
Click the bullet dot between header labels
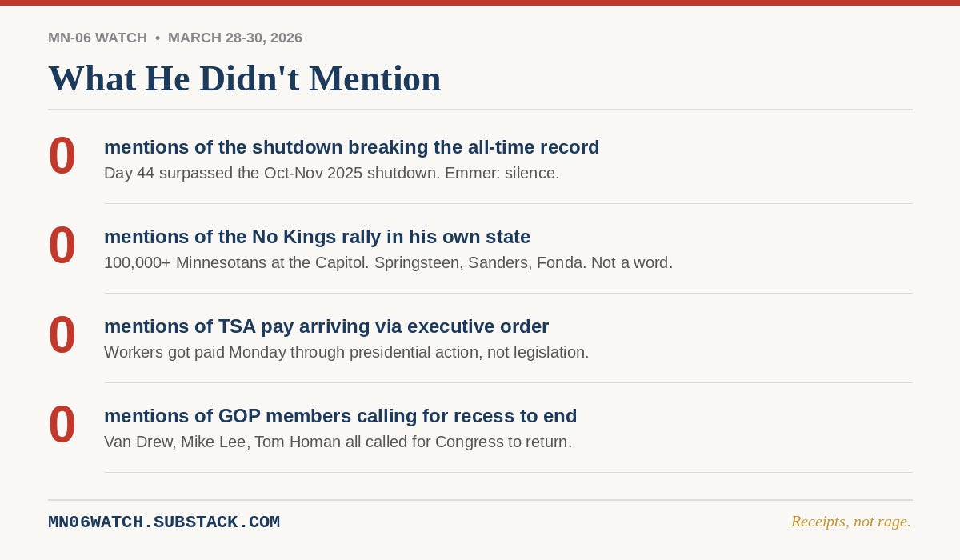coord(158,38)
